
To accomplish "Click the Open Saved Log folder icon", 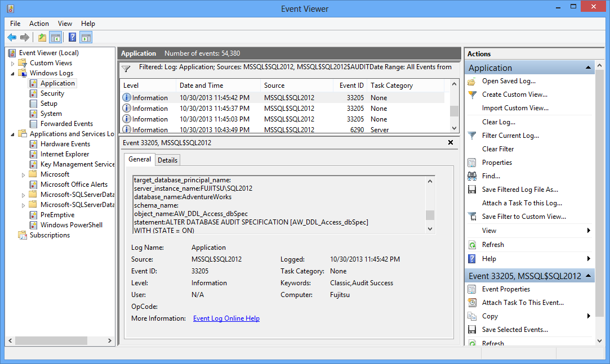I will pyautogui.click(x=472, y=81).
